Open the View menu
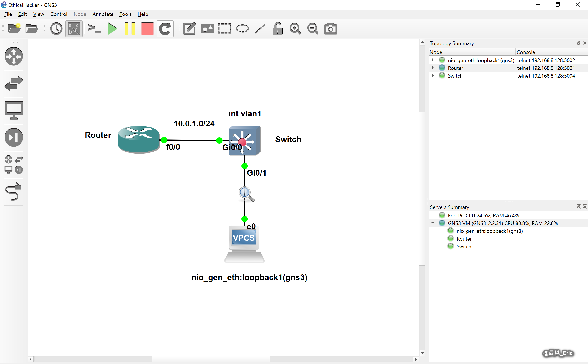 coord(38,14)
